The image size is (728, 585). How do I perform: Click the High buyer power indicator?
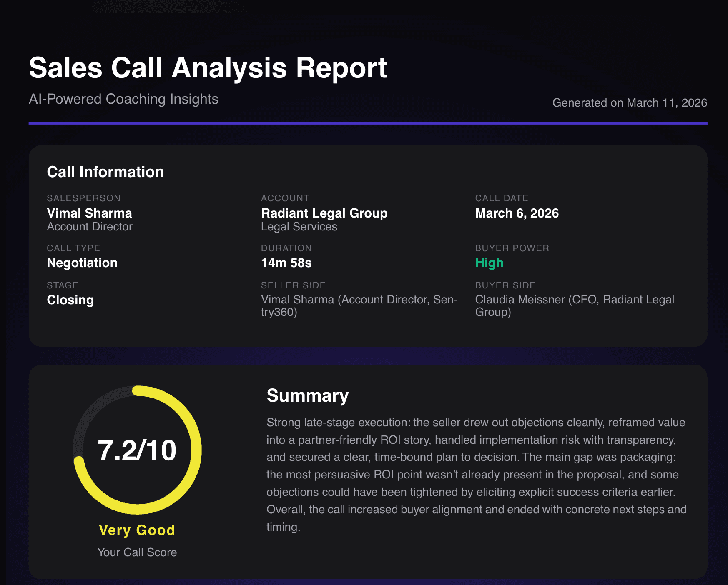coord(490,263)
